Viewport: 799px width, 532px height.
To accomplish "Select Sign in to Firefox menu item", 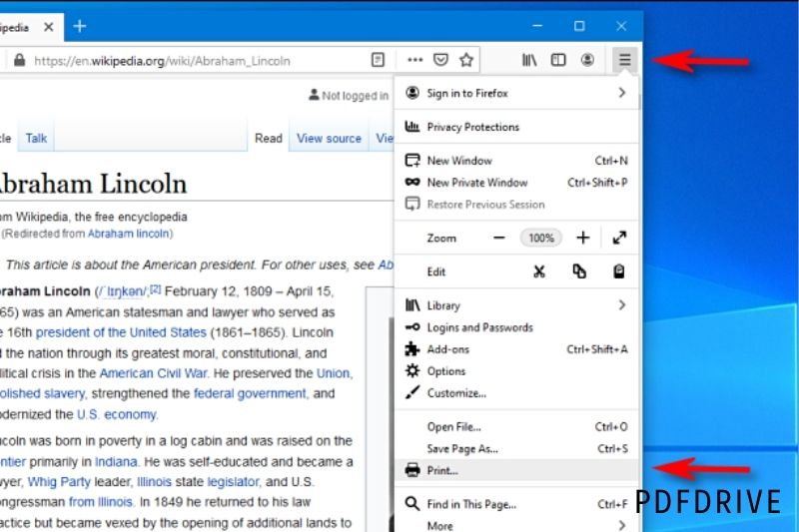I will pyautogui.click(x=516, y=93).
